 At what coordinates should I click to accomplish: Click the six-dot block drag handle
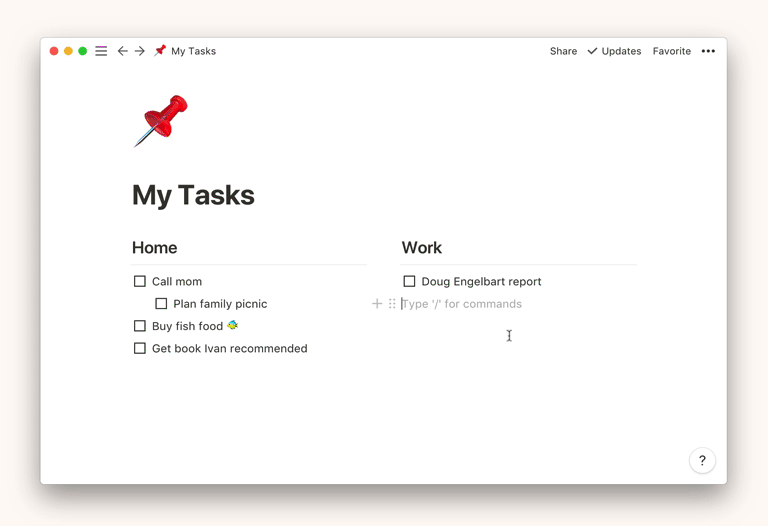tap(392, 304)
